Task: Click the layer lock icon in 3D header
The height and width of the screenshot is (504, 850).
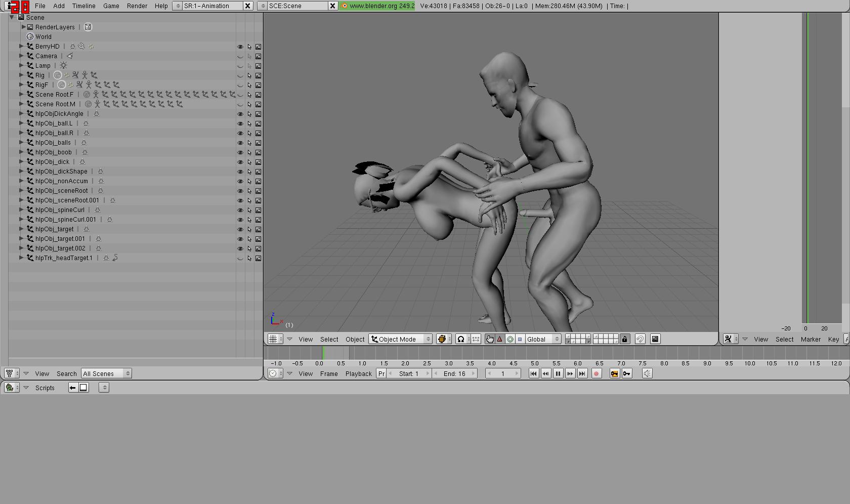Action: pyautogui.click(x=625, y=339)
